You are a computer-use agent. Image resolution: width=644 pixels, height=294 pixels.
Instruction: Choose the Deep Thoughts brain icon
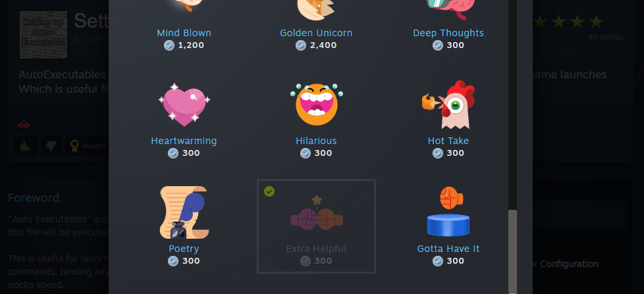click(448, 9)
